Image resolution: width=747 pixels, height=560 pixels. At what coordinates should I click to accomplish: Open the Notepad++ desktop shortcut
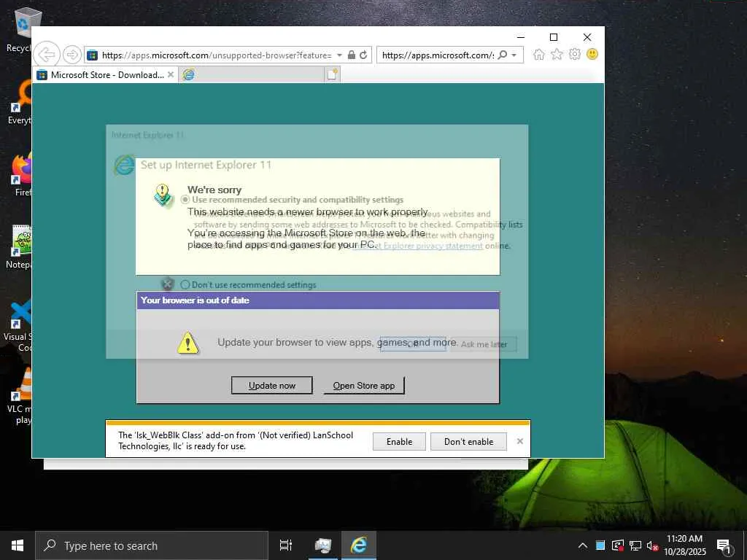pos(19,246)
